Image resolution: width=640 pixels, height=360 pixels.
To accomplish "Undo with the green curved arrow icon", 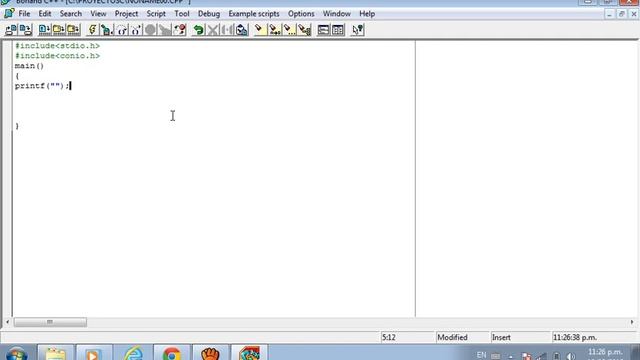I will (198, 30).
